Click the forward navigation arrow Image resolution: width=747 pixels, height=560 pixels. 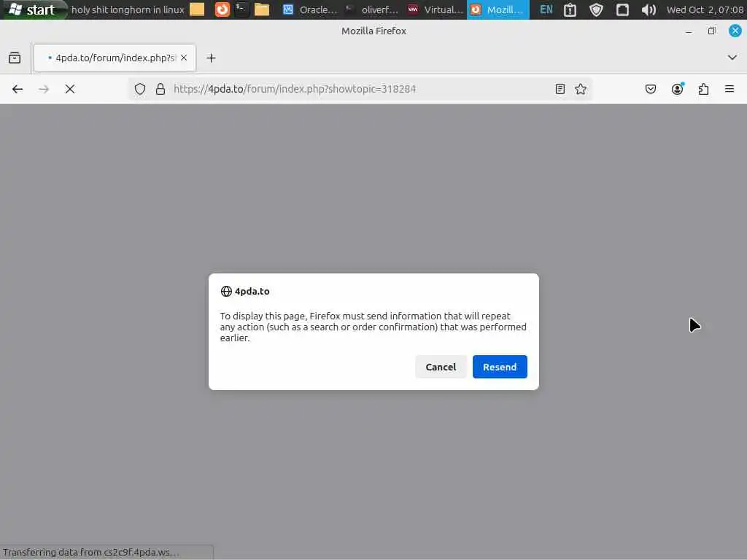pos(44,89)
